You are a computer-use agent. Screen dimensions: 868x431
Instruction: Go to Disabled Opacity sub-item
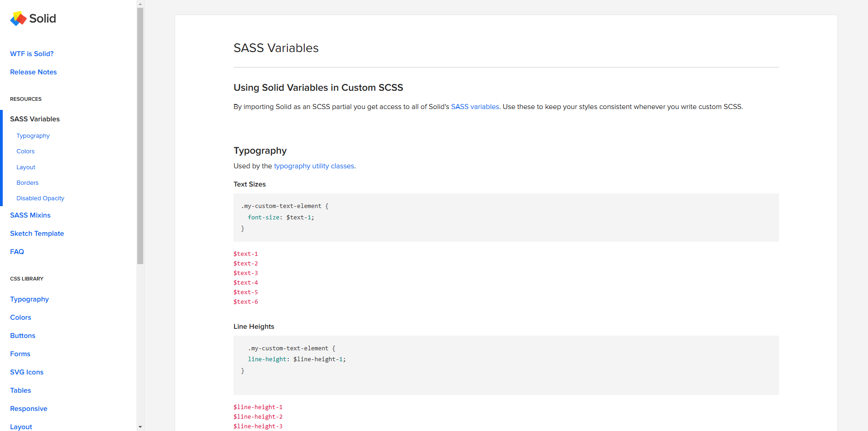[40, 198]
